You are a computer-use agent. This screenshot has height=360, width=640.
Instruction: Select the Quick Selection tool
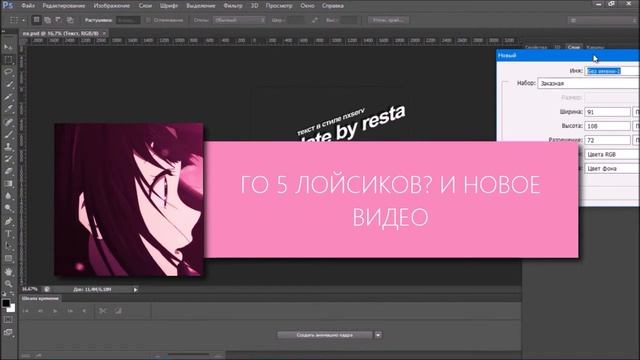coord(8,85)
